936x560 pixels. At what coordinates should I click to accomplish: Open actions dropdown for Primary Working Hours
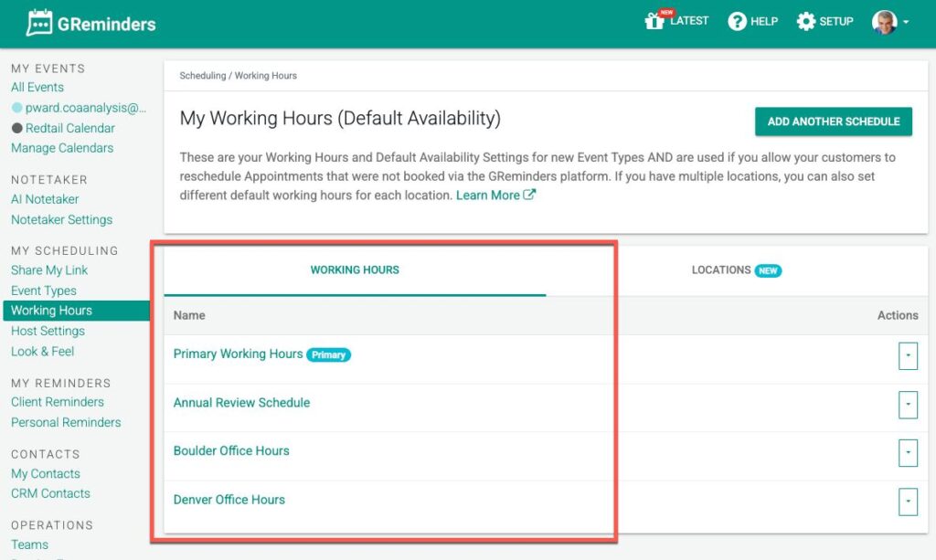click(908, 355)
